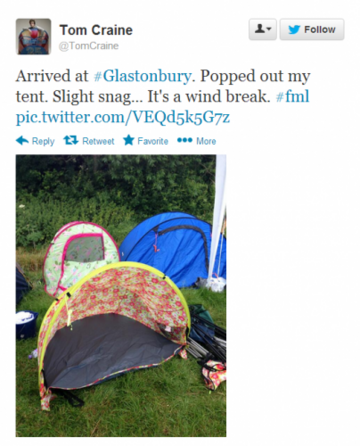Open the #Glastonbury hashtag
This screenshot has width=360, height=446.
pyautogui.click(x=143, y=76)
